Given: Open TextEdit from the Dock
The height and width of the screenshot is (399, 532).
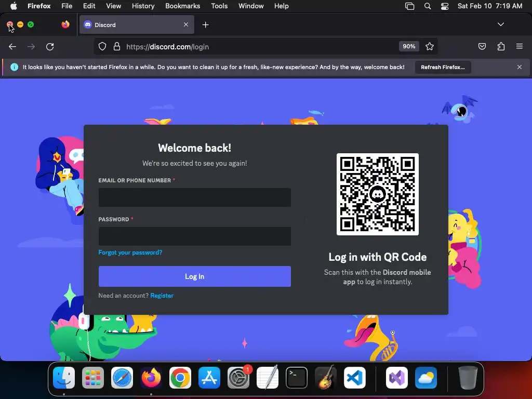Looking at the screenshot, I should [x=268, y=378].
